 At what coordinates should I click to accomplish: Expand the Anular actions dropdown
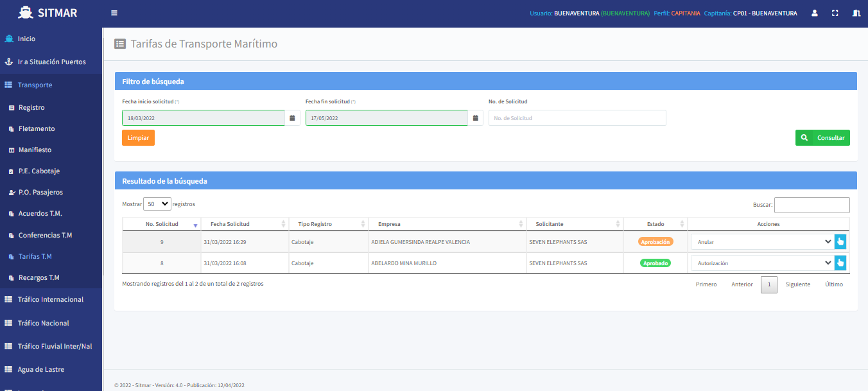click(762, 242)
